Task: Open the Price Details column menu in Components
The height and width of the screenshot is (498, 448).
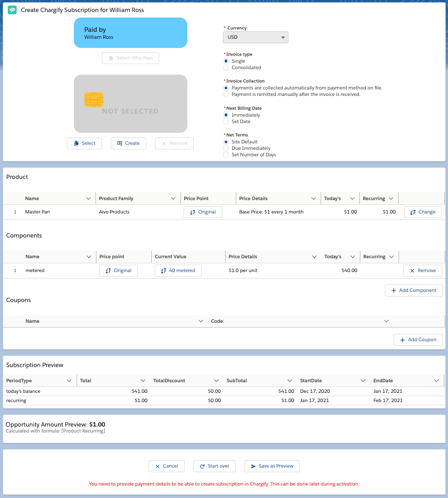Action: click(x=314, y=257)
